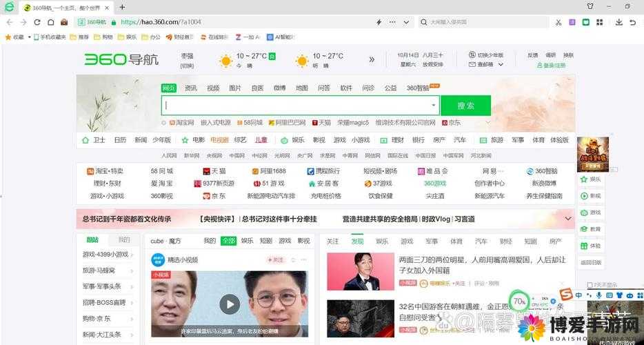Open the search box suggestion dropdown arrow
Screen dimensions: 644x345
(x=434, y=106)
